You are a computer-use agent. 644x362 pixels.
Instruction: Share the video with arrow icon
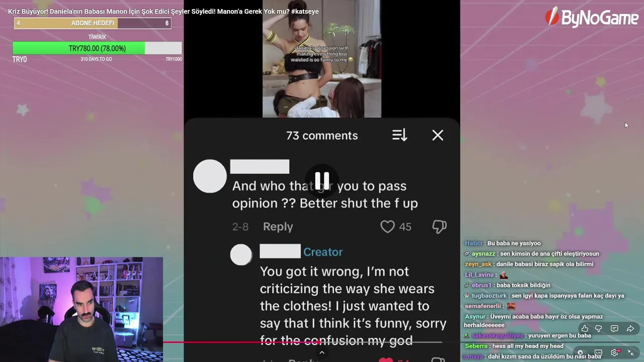(630, 329)
